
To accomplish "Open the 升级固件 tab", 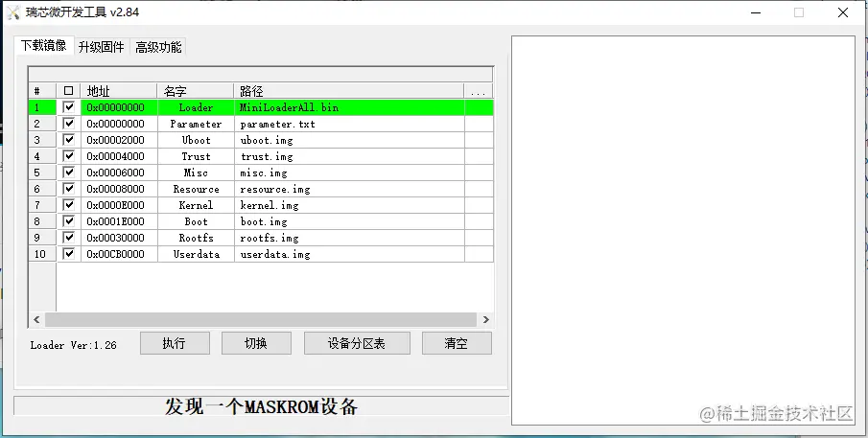I will 102,47.
